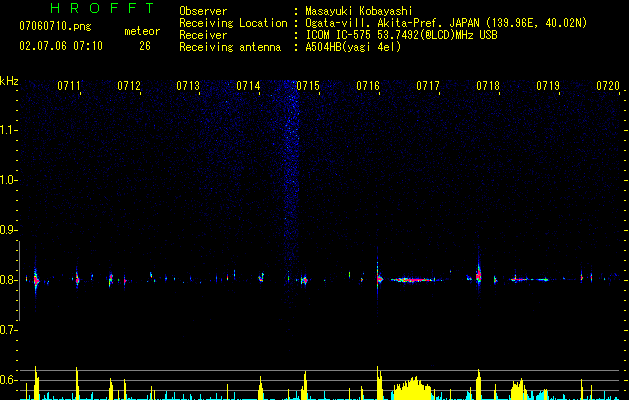Click the wide yellow power hump near 0717
Screen dimensions: 629x400
(x=412, y=388)
